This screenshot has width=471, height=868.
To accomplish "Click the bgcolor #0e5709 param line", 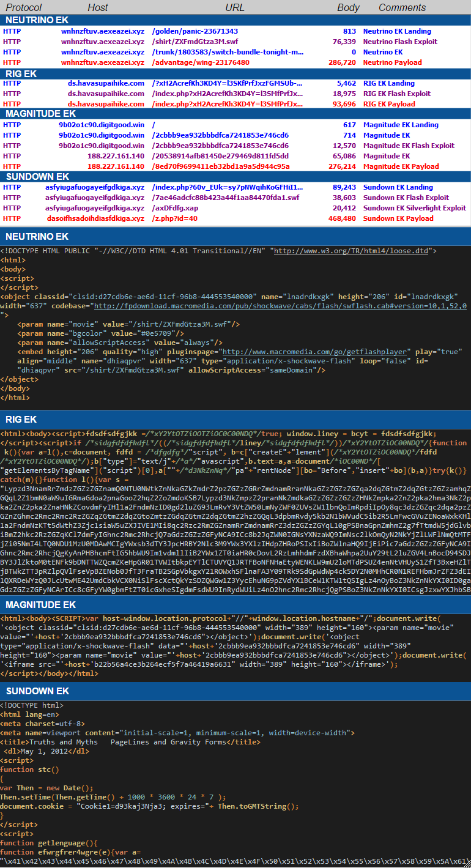I will [x=102, y=333].
